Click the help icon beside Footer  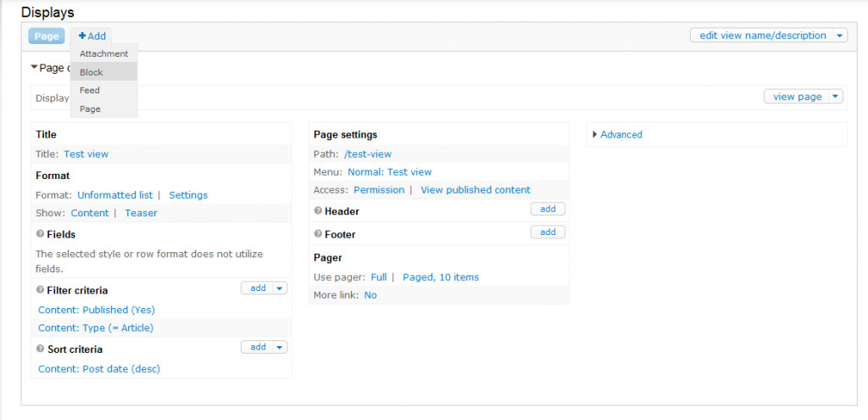tap(318, 234)
